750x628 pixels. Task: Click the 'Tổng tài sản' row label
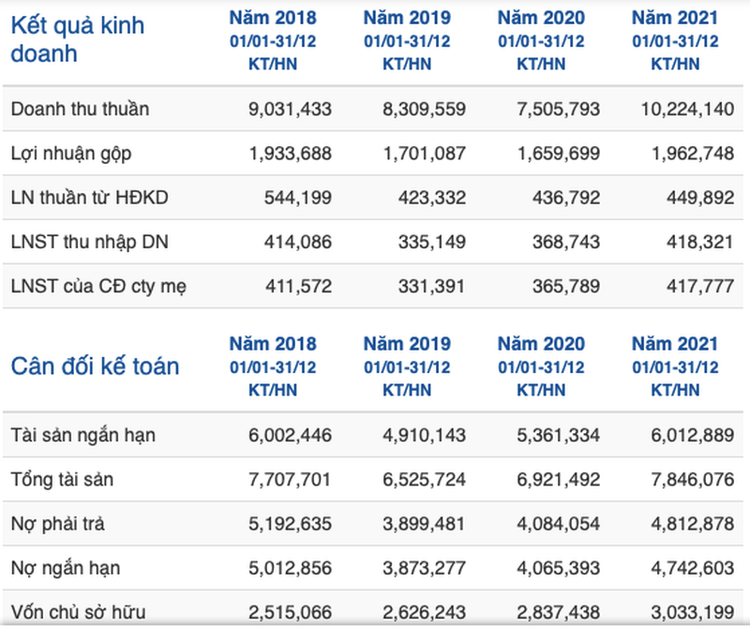click(x=62, y=480)
